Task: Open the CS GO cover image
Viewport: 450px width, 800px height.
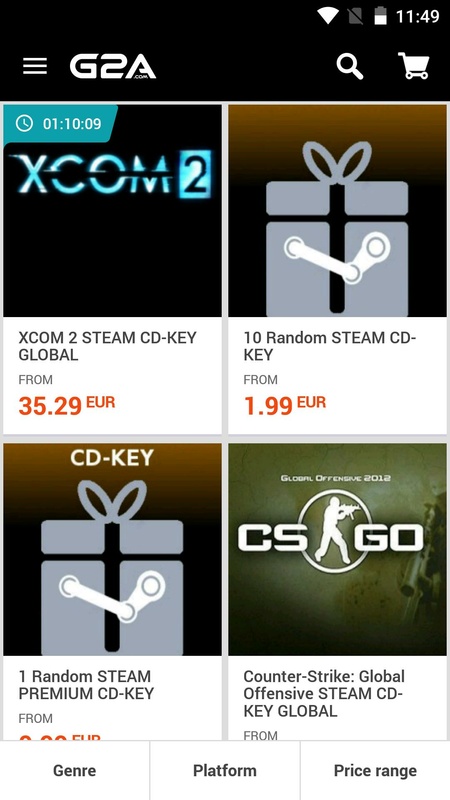Action: point(337,549)
